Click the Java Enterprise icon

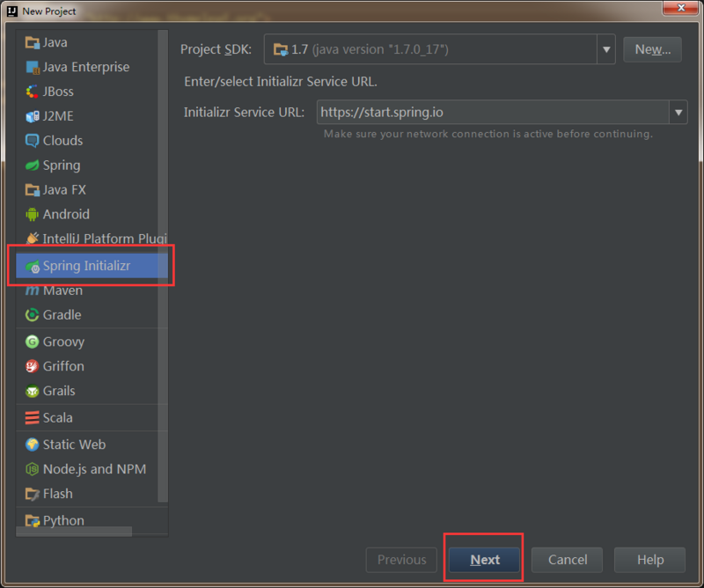[x=33, y=68]
